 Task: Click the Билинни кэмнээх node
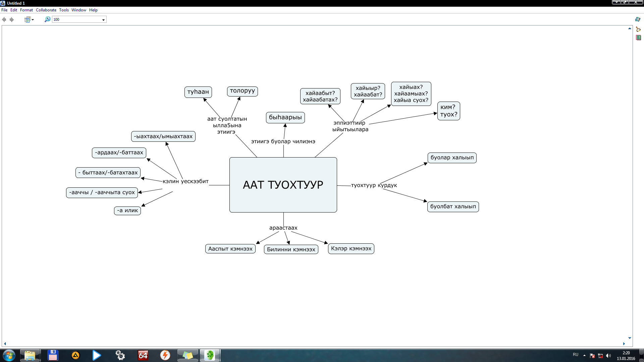[x=290, y=249]
